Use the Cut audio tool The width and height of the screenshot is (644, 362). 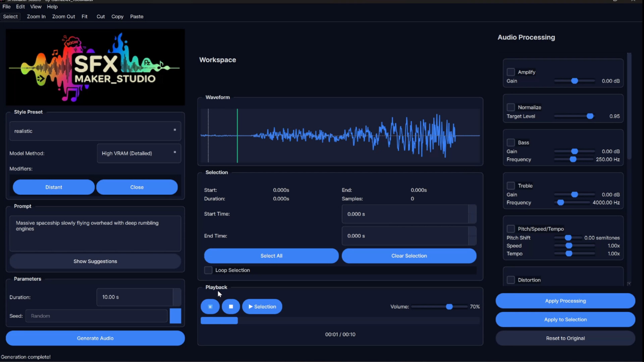tap(100, 16)
